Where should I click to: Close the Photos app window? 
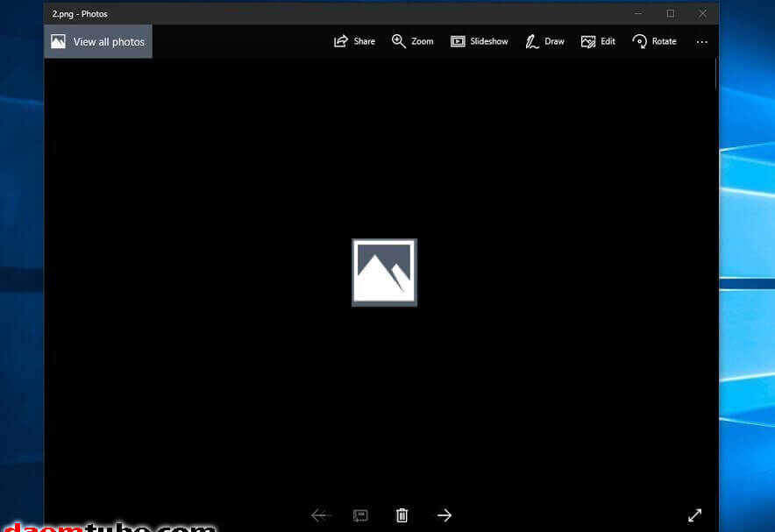pyautogui.click(x=702, y=13)
